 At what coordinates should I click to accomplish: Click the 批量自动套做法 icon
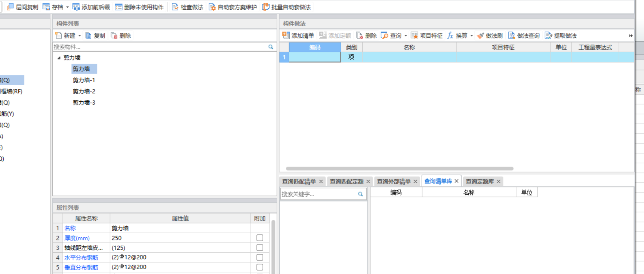(266, 7)
